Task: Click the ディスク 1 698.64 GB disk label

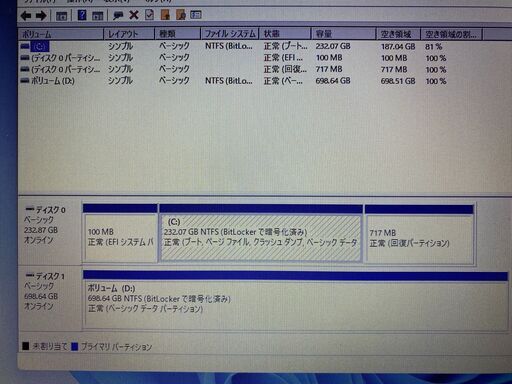Action: click(45, 291)
